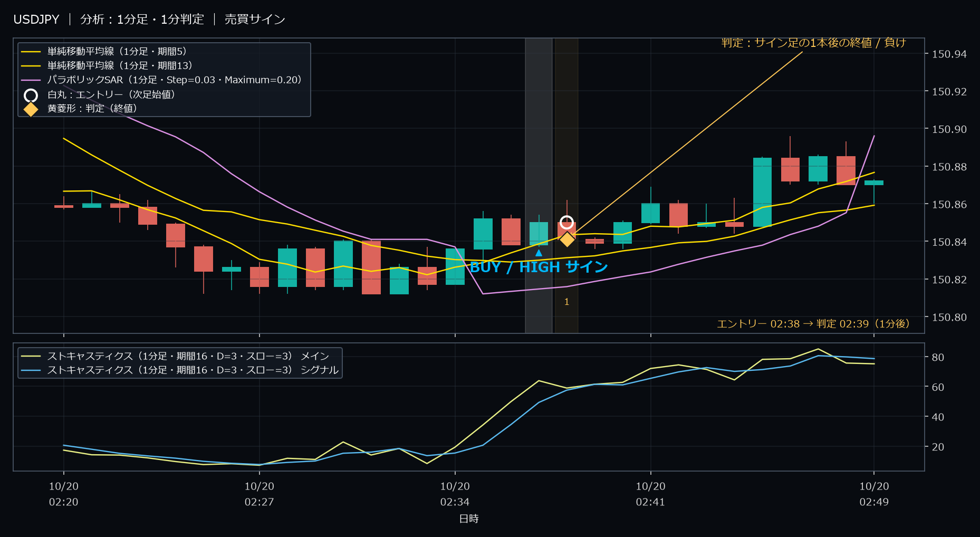Click the 10/20 02:20 time axis label
Image resolution: width=980 pixels, height=537 pixels.
click(64, 494)
